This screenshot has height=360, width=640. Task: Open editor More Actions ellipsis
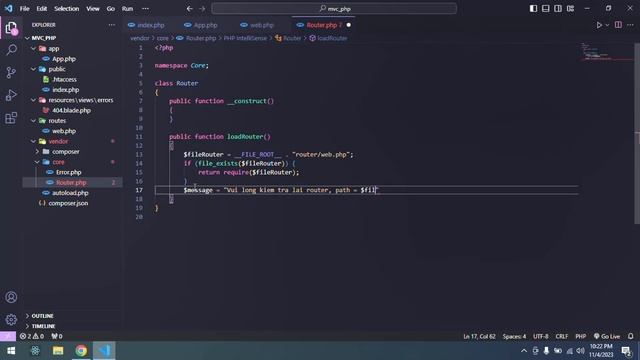click(630, 25)
